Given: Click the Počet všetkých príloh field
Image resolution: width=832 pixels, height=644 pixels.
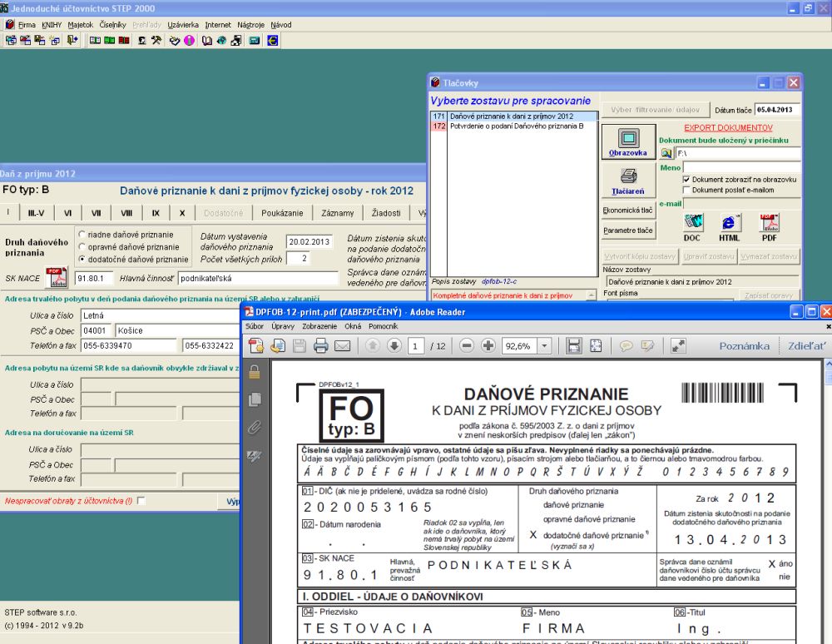Looking at the screenshot, I should coord(299,258).
